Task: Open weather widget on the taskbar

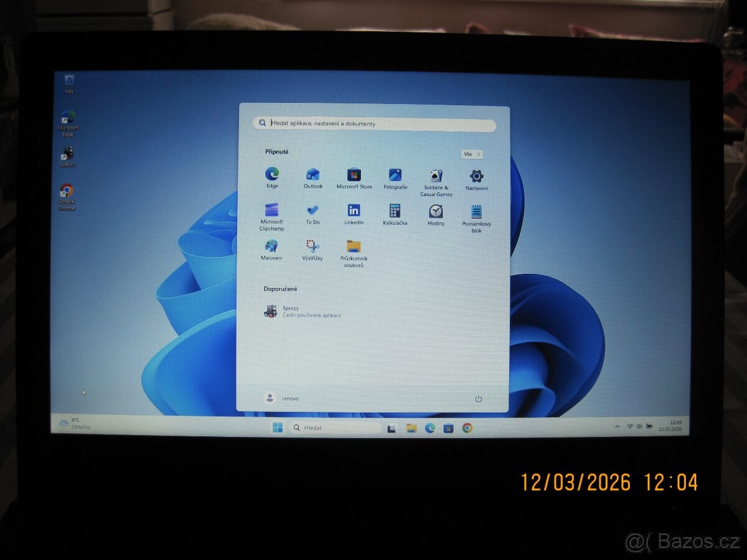Action: coord(75,423)
